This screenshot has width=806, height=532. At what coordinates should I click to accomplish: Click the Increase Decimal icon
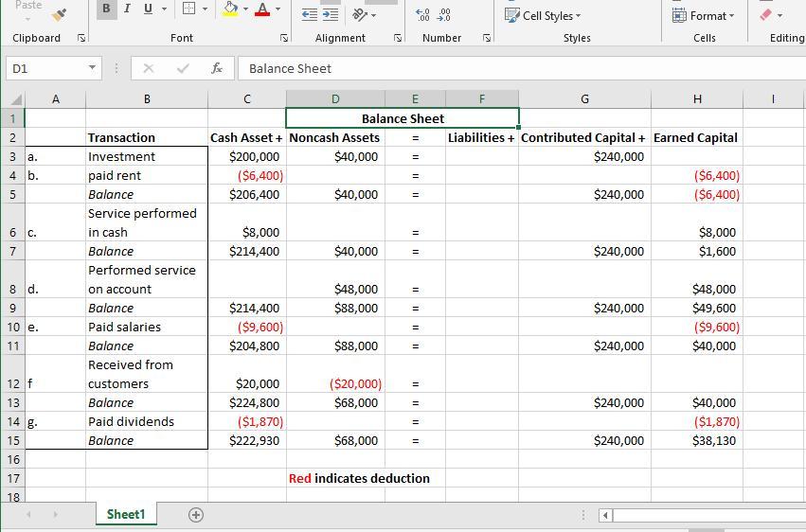point(422,14)
